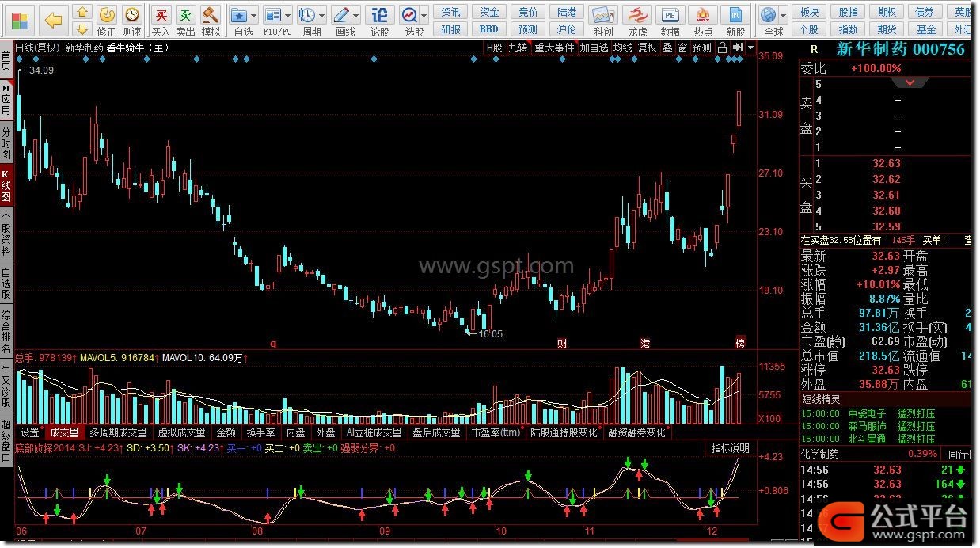Switch to the 换手率 turnover tab
The height and width of the screenshot is (548, 980).
click(260, 432)
